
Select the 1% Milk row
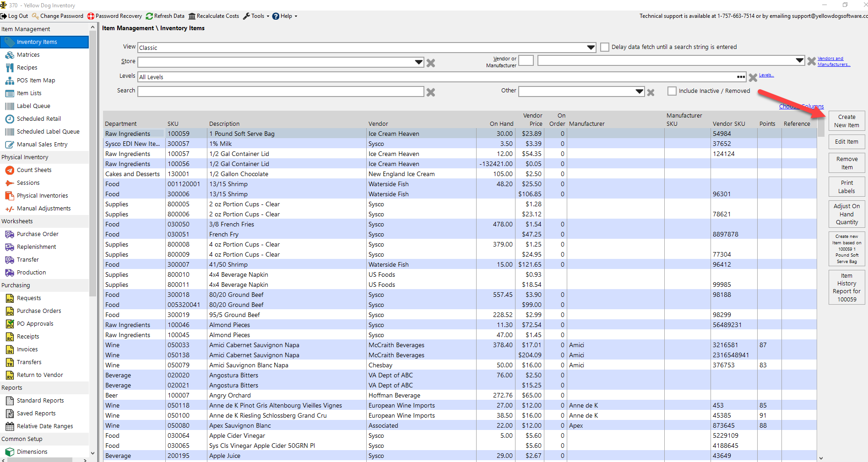460,144
